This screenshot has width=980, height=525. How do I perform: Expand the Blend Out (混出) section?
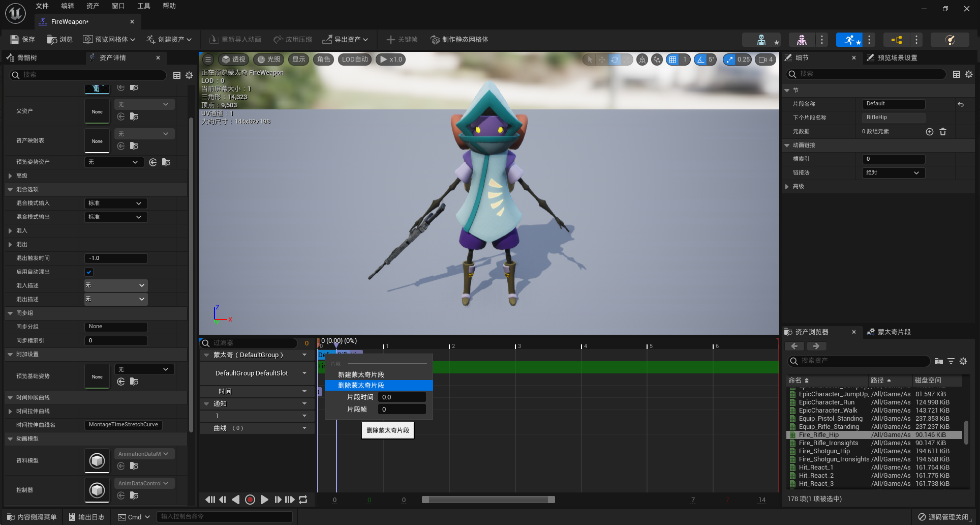click(10, 245)
